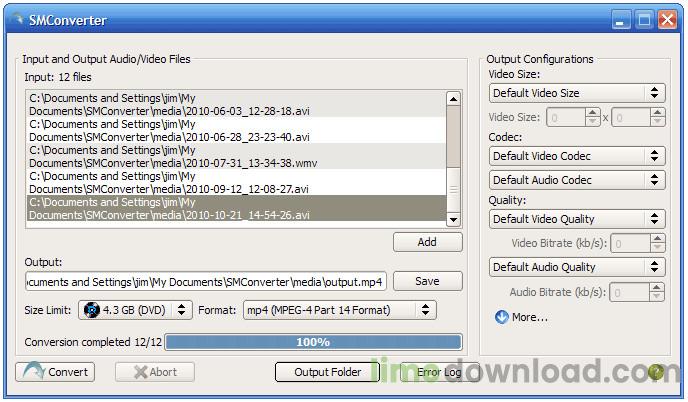The height and width of the screenshot is (402, 688).
Task: Click the output file path field
Action: click(x=206, y=281)
